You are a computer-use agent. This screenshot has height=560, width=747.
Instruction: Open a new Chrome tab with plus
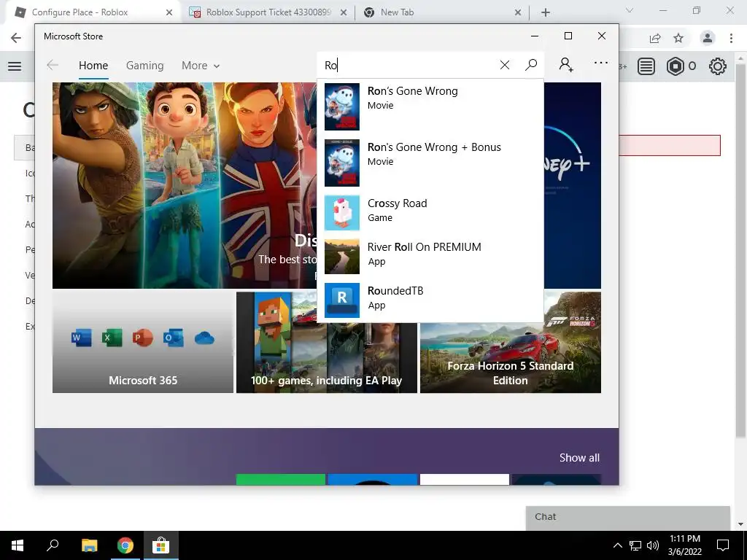tap(546, 12)
